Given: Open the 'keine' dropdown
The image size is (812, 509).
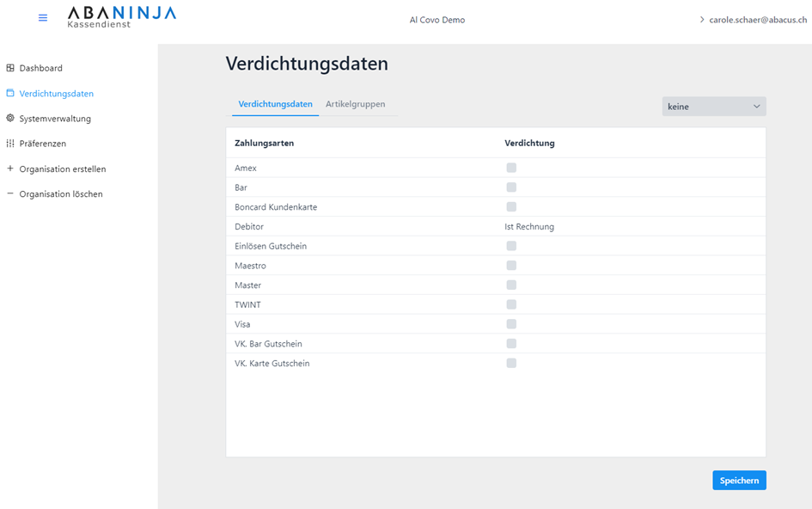Looking at the screenshot, I should (713, 107).
